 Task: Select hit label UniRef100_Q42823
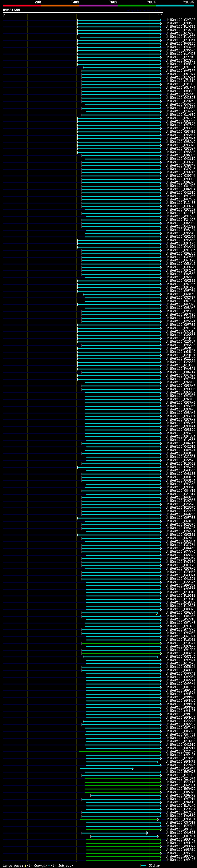point(180,98)
